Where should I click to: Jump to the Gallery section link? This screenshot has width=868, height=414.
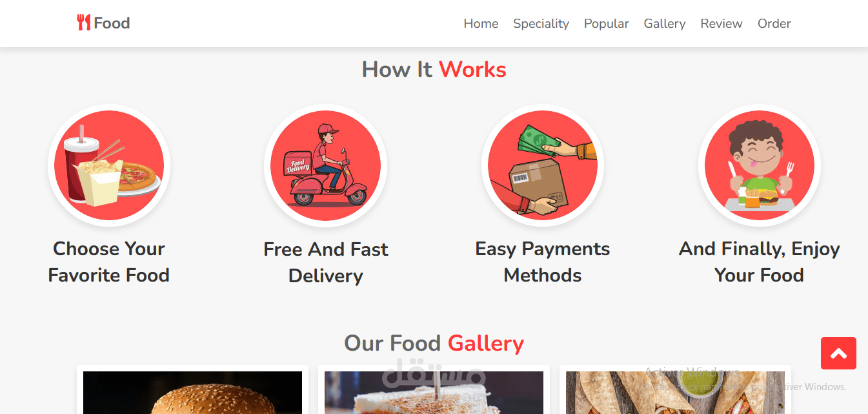tap(665, 24)
